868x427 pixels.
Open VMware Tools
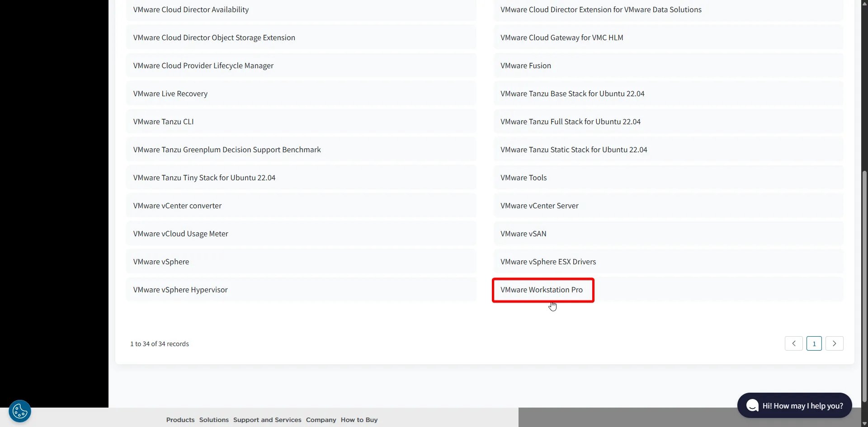pos(668,178)
